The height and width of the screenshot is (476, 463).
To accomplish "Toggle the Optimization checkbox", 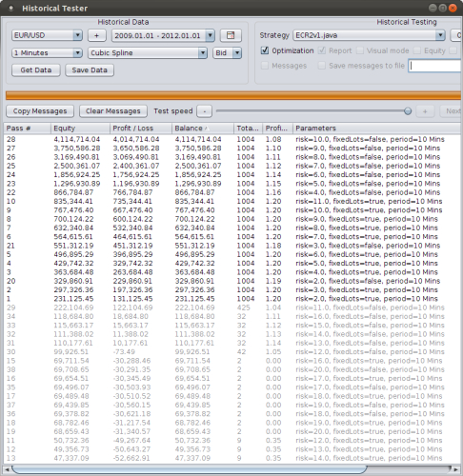I will [x=264, y=50].
